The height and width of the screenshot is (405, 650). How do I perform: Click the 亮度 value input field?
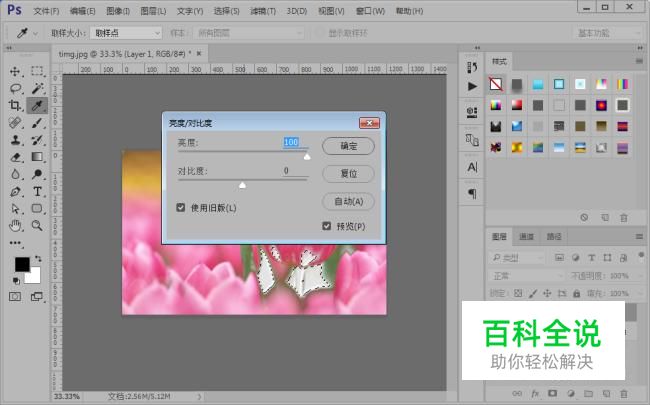coord(291,143)
